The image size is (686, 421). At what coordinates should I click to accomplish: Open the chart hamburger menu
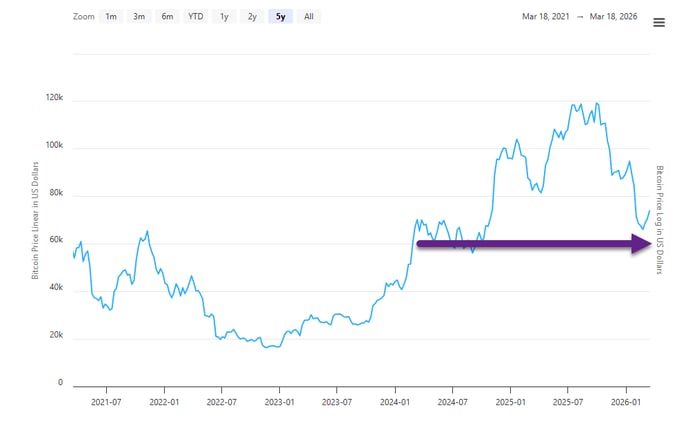pyautogui.click(x=659, y=22)
